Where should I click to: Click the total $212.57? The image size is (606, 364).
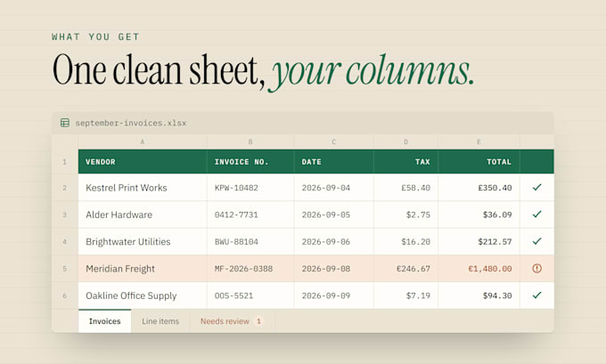(495, 242)
